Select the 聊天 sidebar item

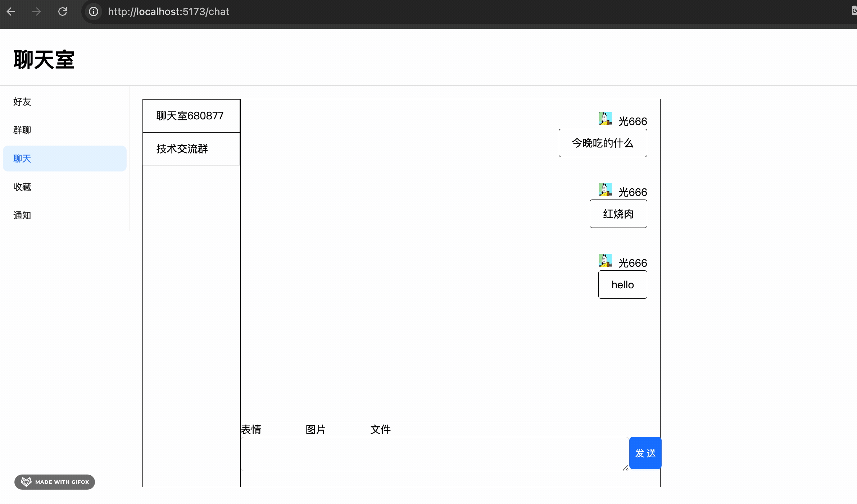pos(22,159)
